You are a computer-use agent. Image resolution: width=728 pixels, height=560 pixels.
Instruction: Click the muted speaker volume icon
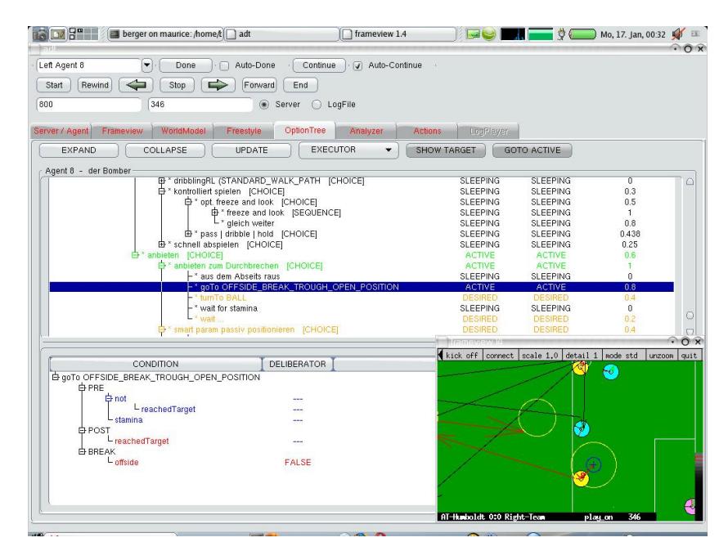[678, 34]
